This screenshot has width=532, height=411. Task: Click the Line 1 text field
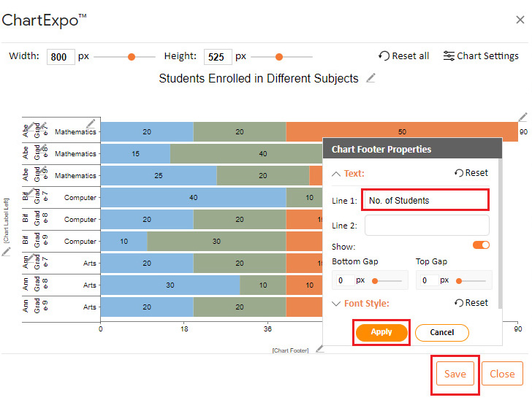click(425, 200)
